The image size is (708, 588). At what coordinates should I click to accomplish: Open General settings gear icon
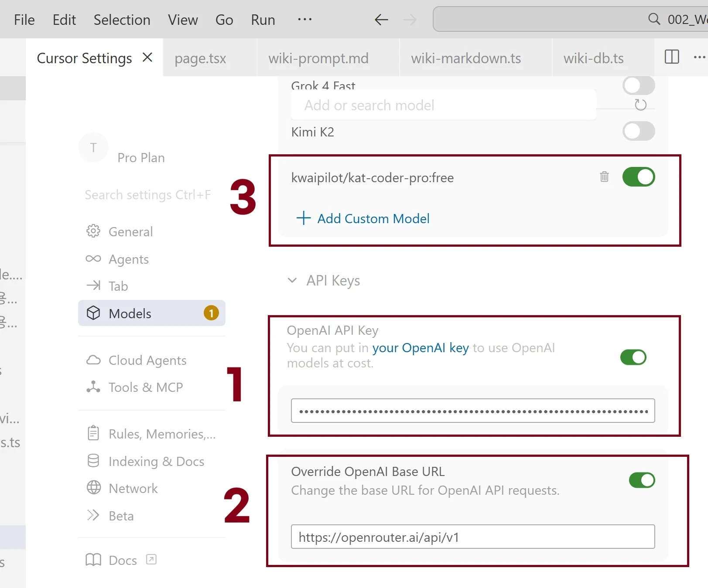pos(93,231)
